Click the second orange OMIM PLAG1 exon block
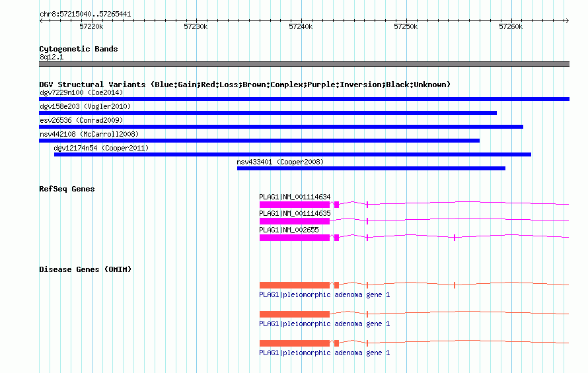The height and width of the screenshot is (373, 588). pyautogui.click(x=295, y=314)
